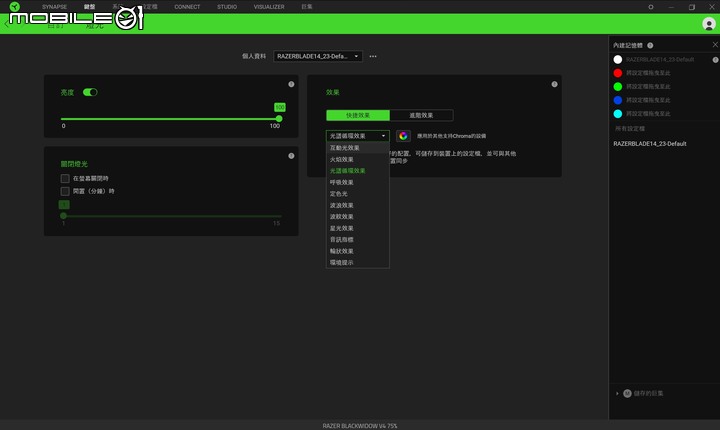Choose 定色光 from effect list

coord(358,194)
